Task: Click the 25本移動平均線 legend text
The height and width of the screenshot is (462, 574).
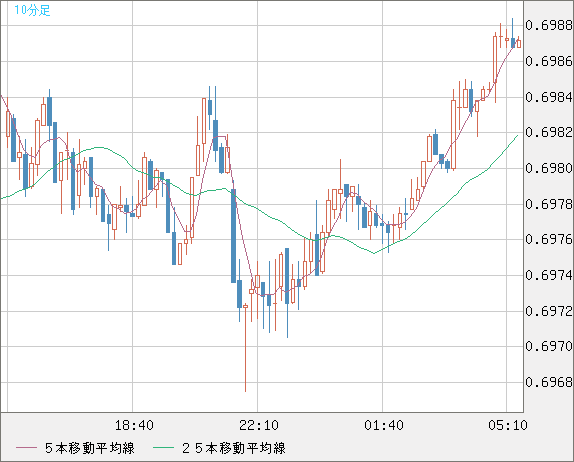Action: tap(234, 448)
